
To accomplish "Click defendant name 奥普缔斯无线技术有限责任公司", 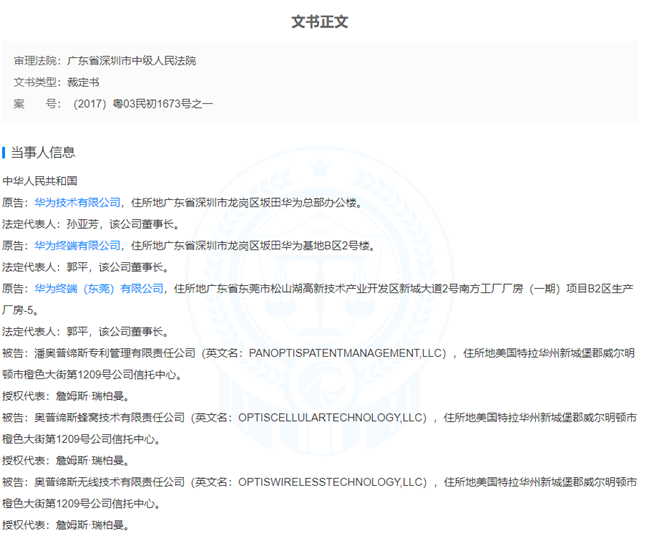I will pos(109,482).
